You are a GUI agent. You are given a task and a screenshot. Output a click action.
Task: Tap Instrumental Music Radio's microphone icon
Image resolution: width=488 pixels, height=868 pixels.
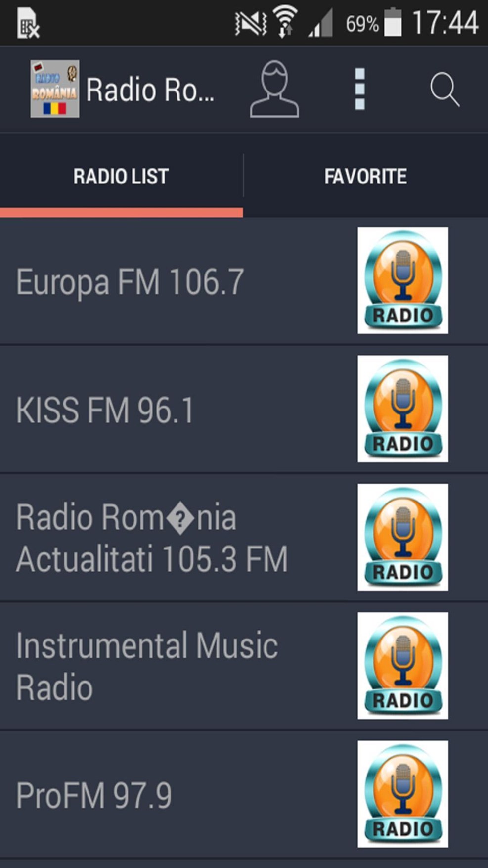[x=403, y=666]
